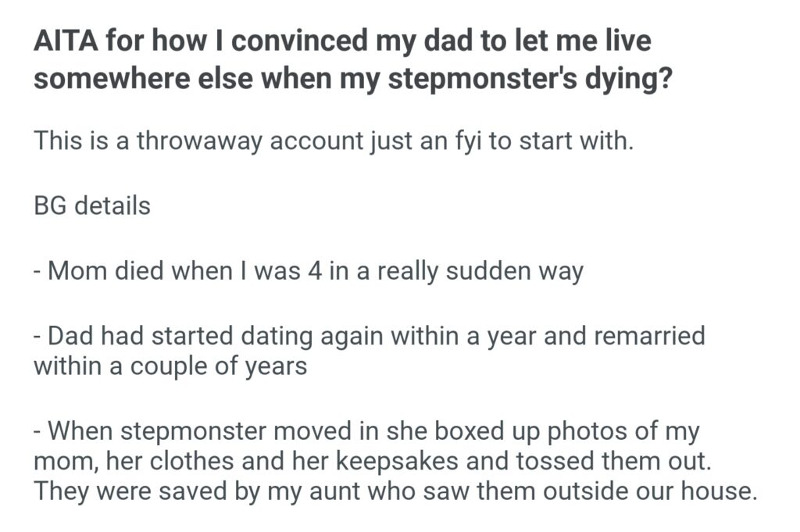Click the text "within a couple of years"
This screenshot has height=532, width=800.
coord(170,365)
